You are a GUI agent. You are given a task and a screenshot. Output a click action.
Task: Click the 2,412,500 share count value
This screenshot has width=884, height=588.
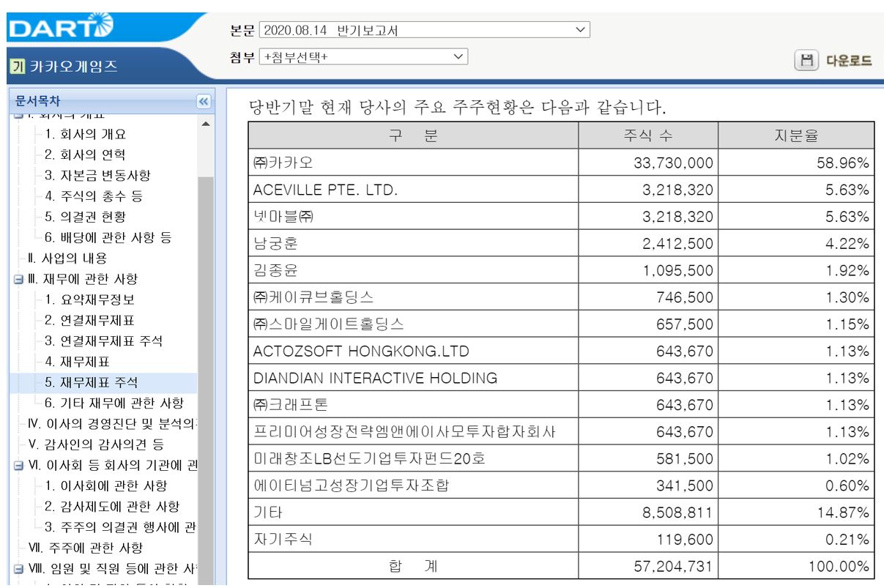(677, 244)
